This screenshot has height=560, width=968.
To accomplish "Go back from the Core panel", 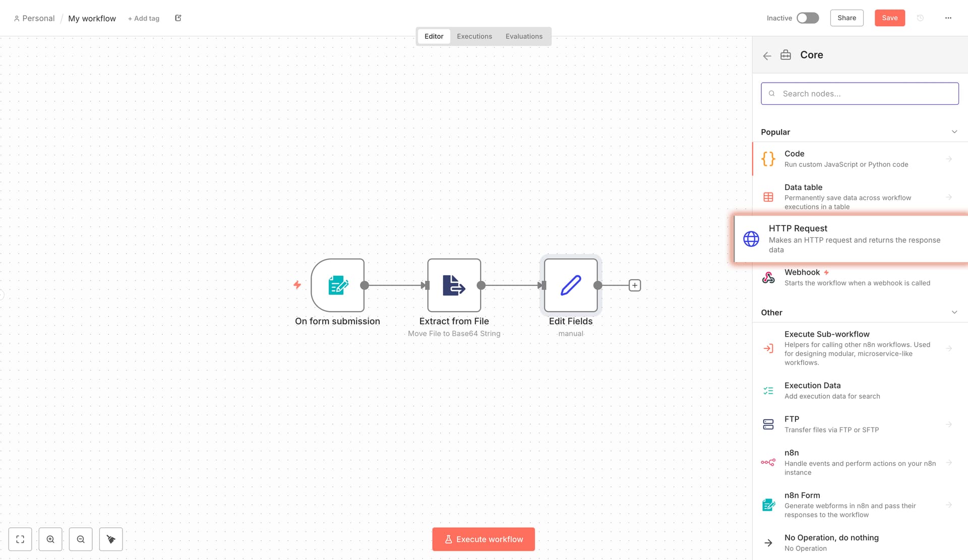I will tap(767, 55).
